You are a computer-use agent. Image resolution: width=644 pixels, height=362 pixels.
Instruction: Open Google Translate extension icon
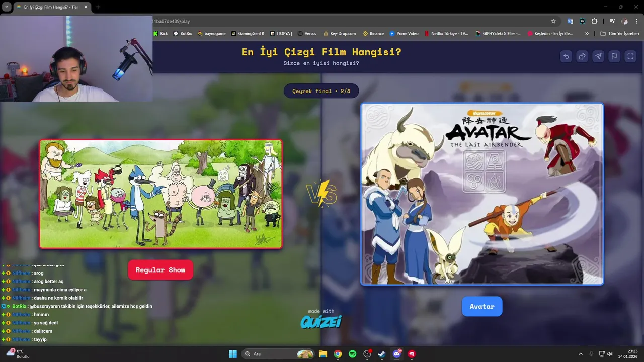[570, 21]
